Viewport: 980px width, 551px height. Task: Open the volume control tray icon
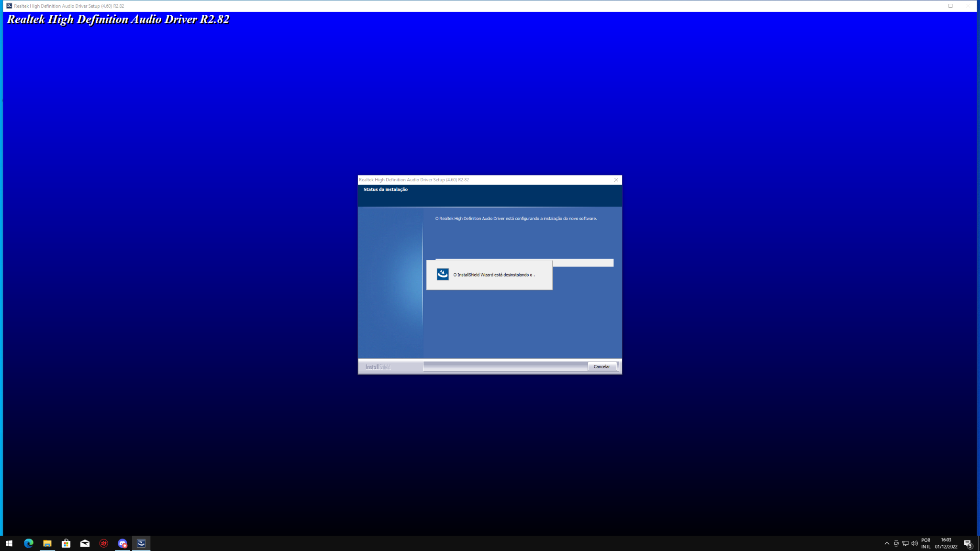coord(914,543)
